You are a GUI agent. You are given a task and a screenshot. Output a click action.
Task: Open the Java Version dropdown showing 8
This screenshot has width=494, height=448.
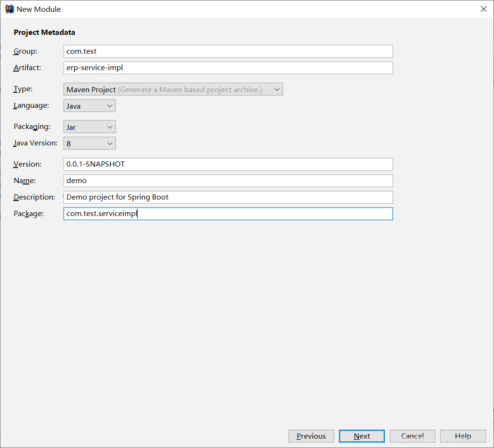coord(89,143)
